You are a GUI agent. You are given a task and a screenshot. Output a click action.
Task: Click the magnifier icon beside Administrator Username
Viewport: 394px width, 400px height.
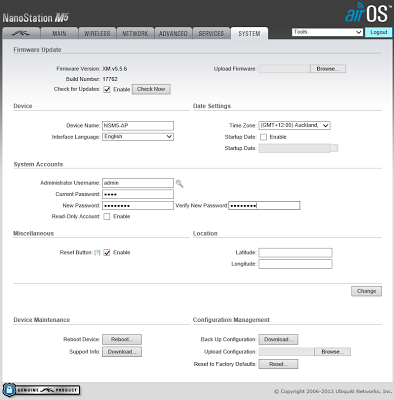179,183
